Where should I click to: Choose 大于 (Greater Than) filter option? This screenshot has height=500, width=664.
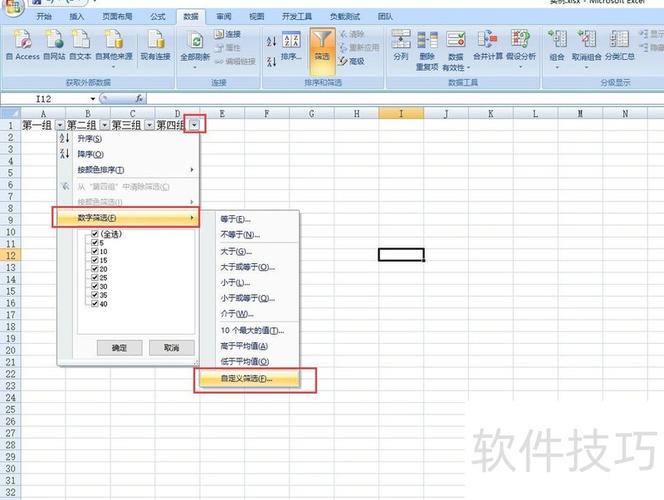click(x=250, y=251)
